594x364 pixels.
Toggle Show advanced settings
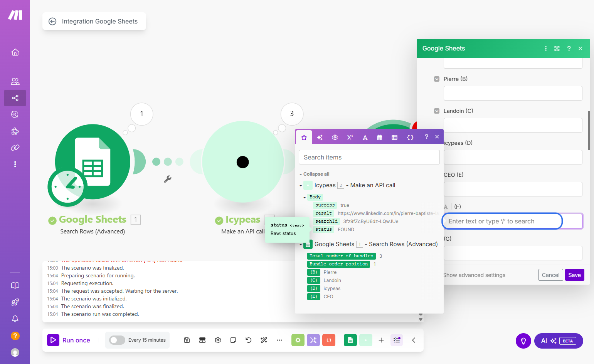click(x=474, y=275)
